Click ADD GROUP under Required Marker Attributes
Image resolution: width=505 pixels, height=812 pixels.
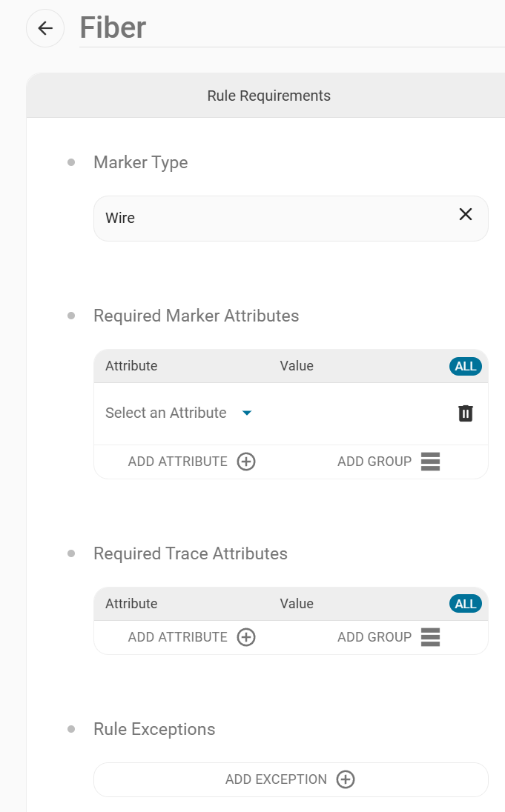[374, 462]
